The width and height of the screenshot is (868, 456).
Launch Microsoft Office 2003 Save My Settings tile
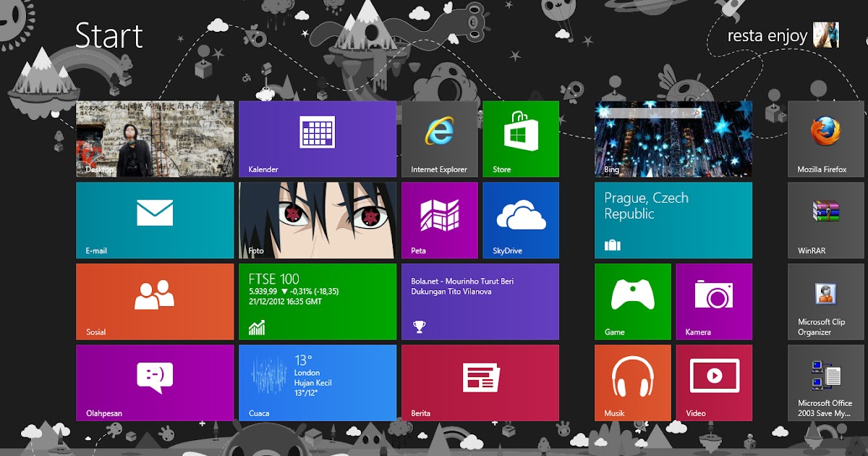pyautogui.click(x=826, y=383)
